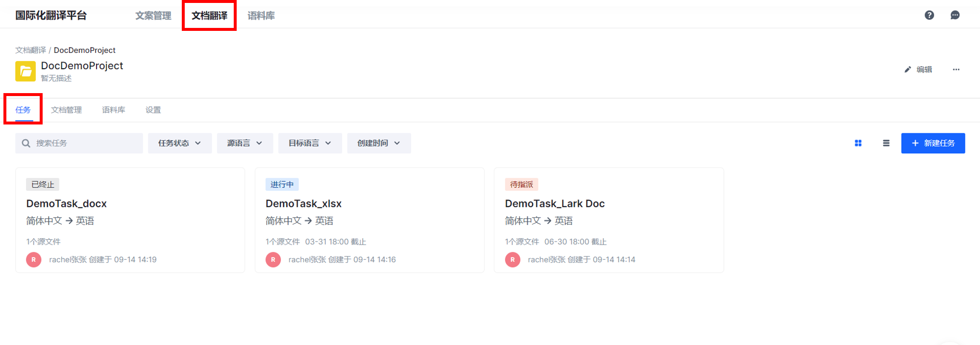Click the avatar on DemoTask_docx card
This screenshot has height=345, width=980.
coord(34,260)
